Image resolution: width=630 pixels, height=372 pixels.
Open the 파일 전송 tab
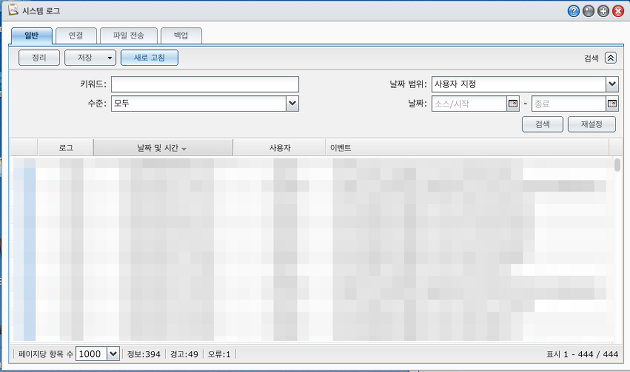(x=129, y=35)
